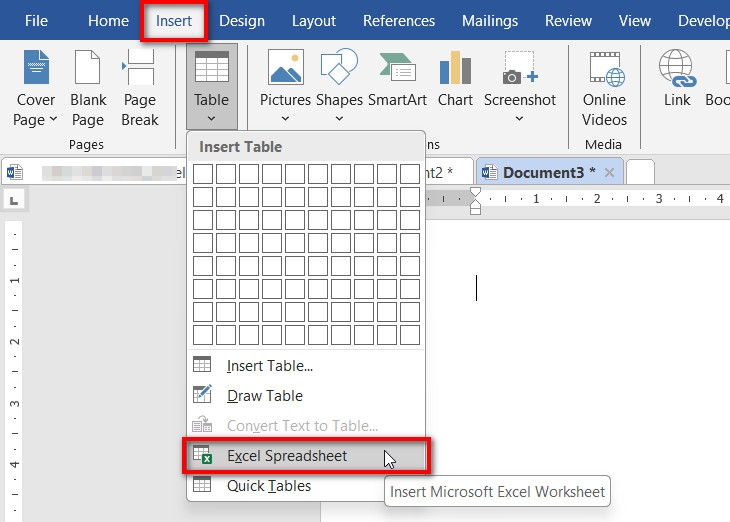Collapse the Table dropdown arrow

pos(211,119)
